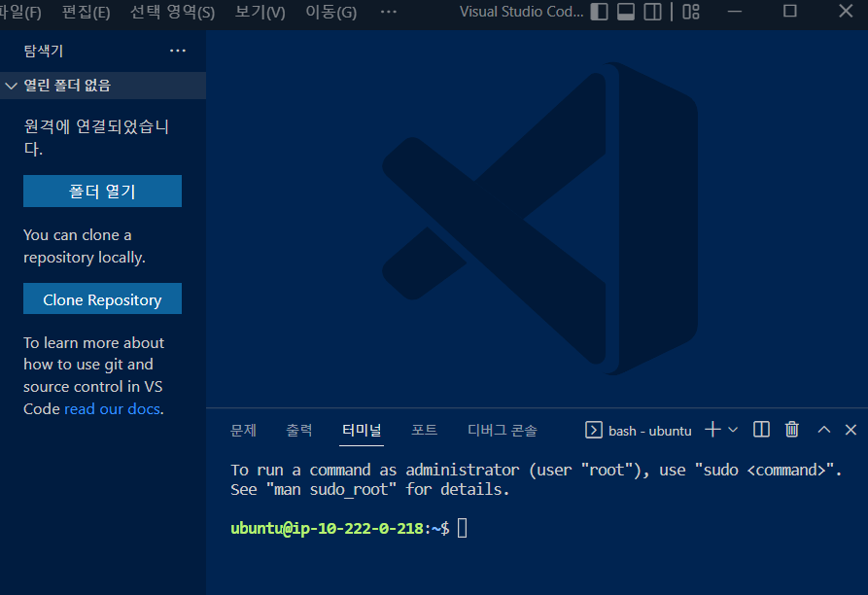Image resolution: width=868 pixels, height=595 pixels.
Task: Create new terminal with plus icon
Action: 713,430
